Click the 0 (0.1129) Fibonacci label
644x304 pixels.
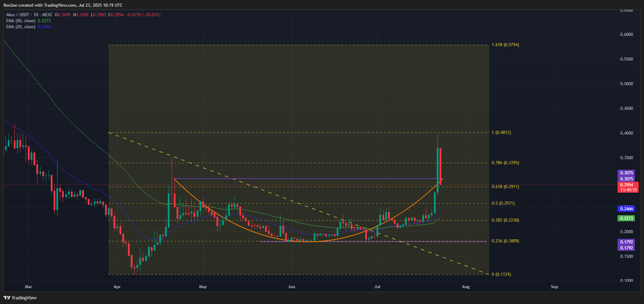501,274
